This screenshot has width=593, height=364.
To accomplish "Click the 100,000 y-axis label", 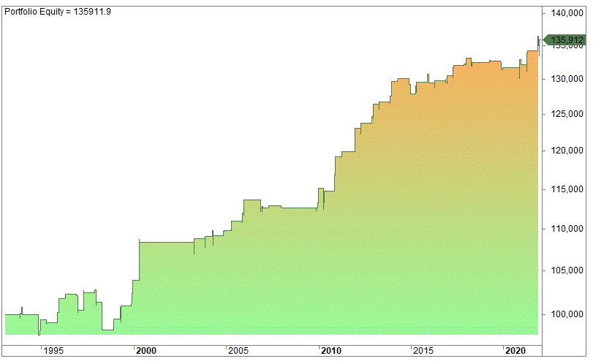I will (x=567, y=314).
